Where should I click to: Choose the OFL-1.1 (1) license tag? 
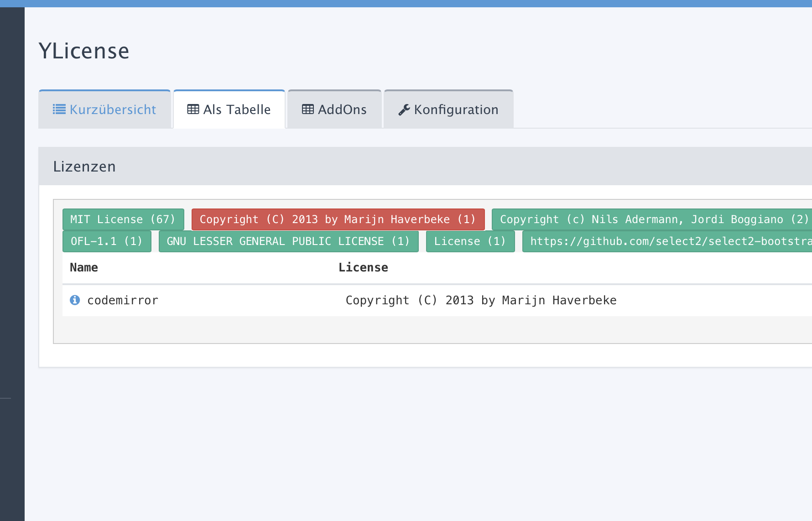click(107, 241)
